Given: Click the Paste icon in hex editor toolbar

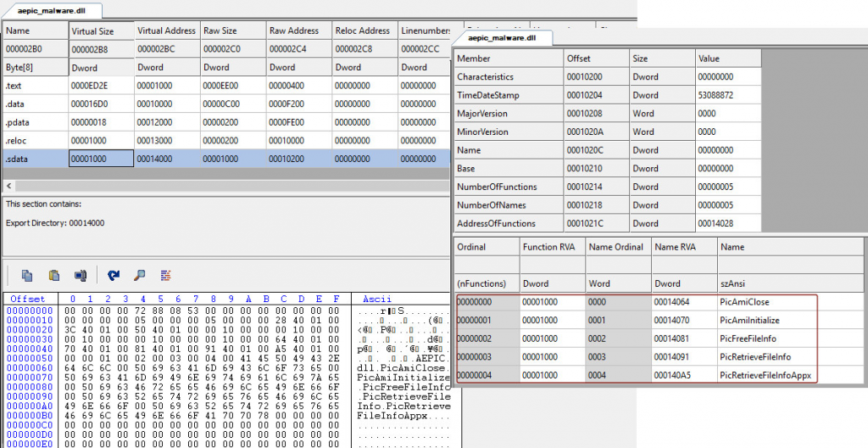Looking at the screenshot, I should pyautogui.click(x=55, y=275).
